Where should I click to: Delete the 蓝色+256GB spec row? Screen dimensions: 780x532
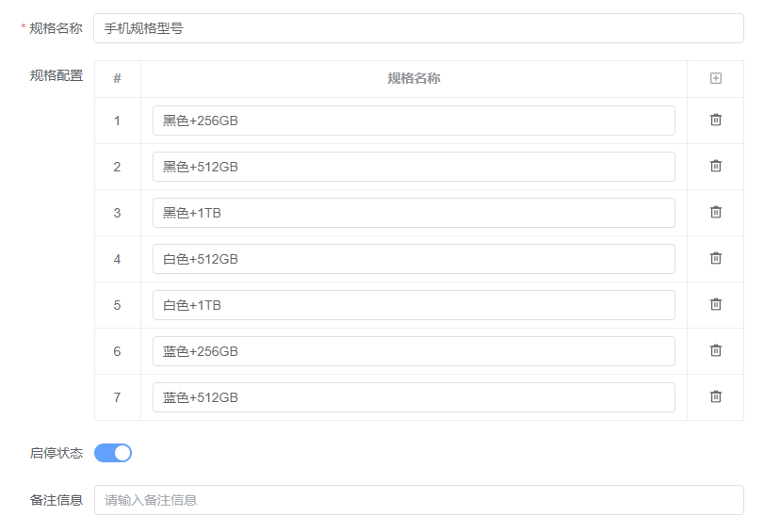point(715,350)
